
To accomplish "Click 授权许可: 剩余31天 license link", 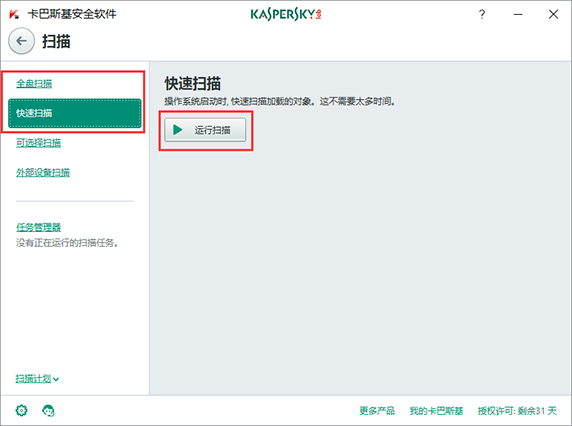I will (x=517, y=411).
